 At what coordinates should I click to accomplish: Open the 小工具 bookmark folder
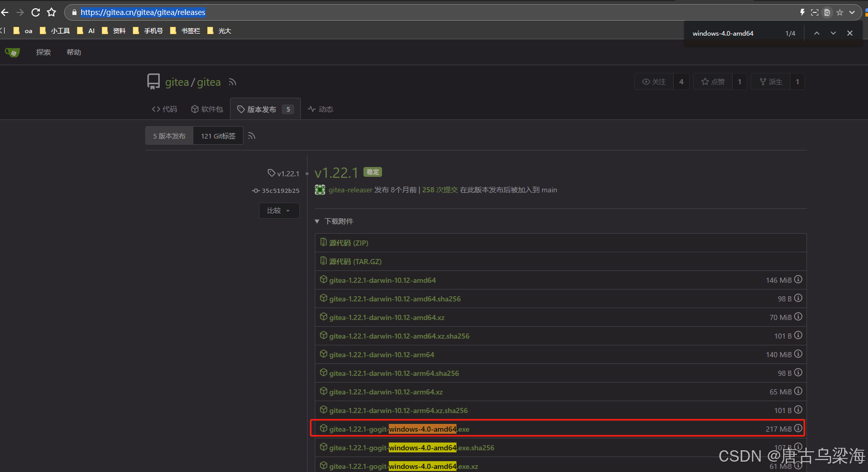[55, 31]
